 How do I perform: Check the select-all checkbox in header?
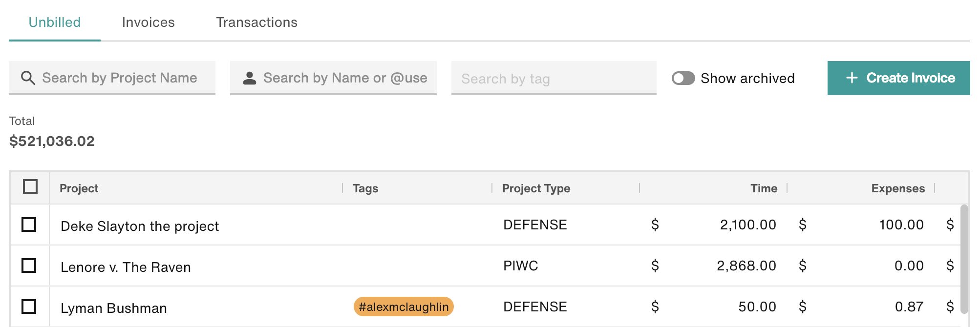pyautogui.click(x=30, y=186)
